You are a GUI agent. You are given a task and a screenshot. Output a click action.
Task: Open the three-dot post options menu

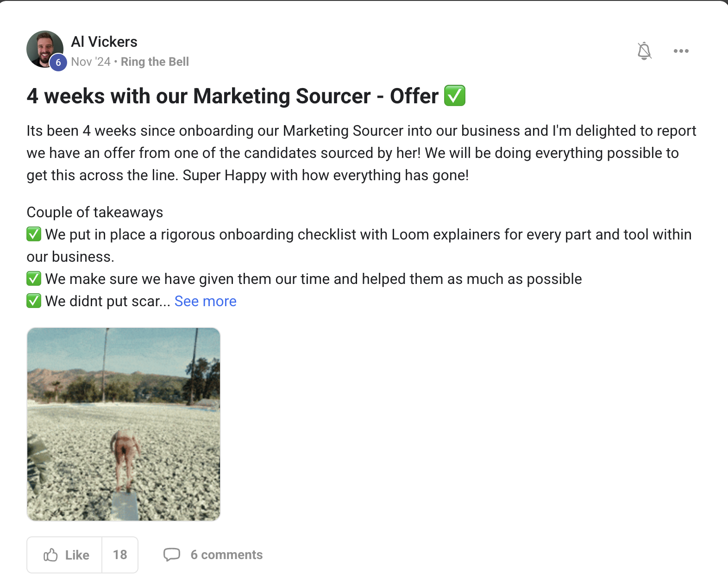(x=681, y=51)
